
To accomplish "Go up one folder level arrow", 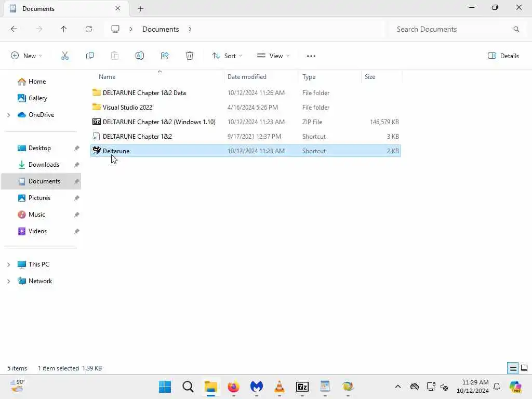I will [x=64, y=29].
